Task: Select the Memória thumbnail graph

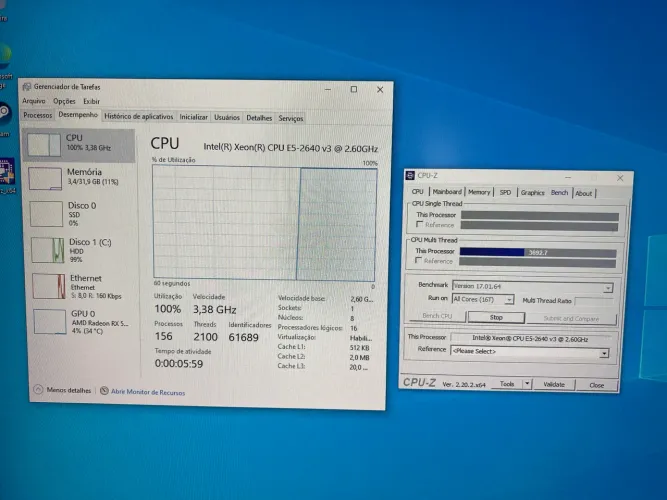Action: (46, 178)
